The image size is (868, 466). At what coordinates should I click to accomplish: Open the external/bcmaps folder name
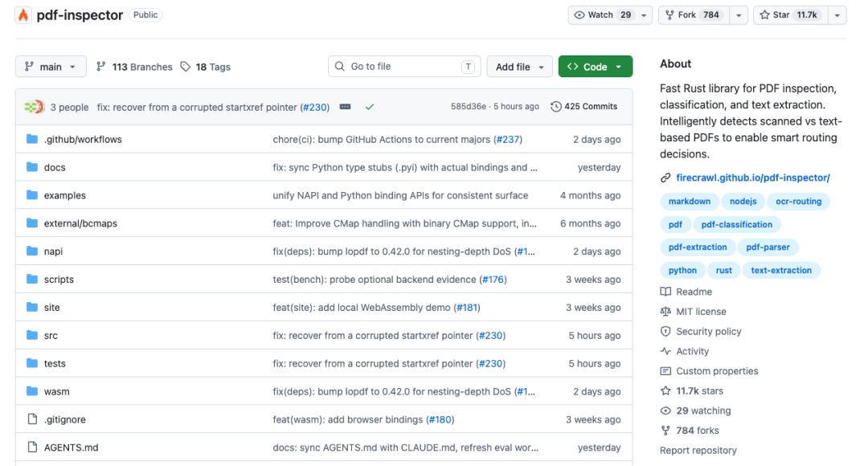(81, 223)
